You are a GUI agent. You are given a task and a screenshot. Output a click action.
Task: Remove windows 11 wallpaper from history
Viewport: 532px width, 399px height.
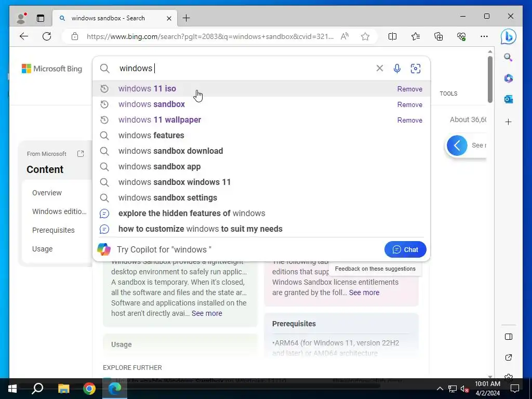click(410, 120)
